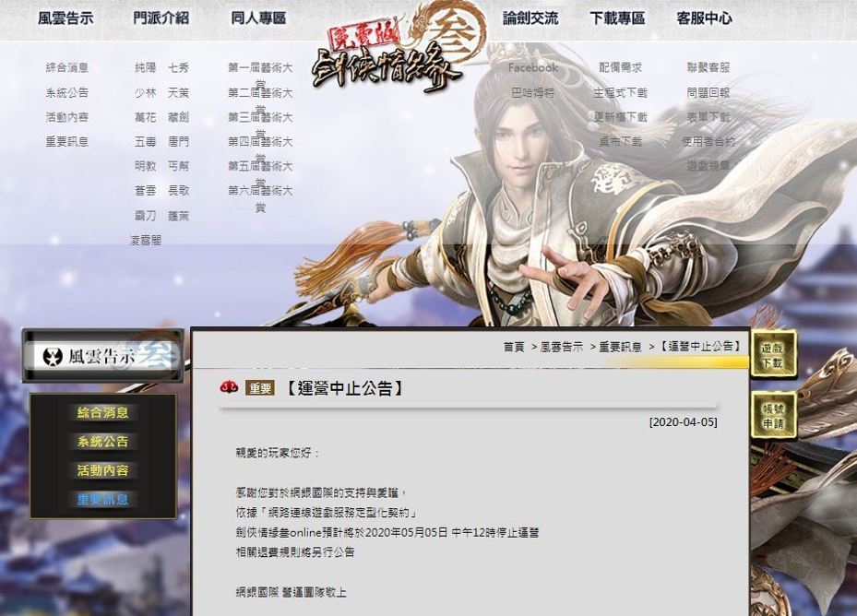Click 重要訊息 in the breadcrumb path
Image resolution: width=857 pixels, height=616 pixels.
point(620,347)
